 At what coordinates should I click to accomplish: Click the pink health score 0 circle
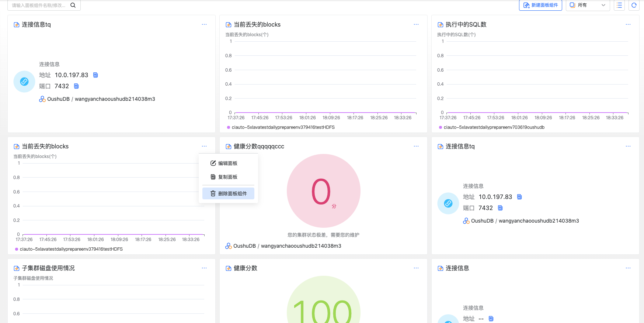[x=323, y=191]
